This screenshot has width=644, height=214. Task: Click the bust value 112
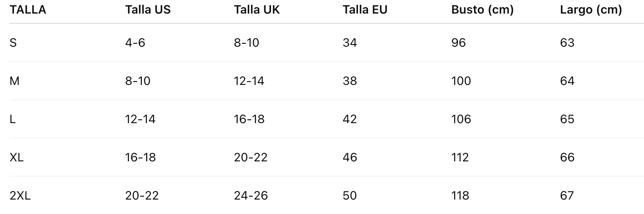pyautogui.click(x=460, y=157)
